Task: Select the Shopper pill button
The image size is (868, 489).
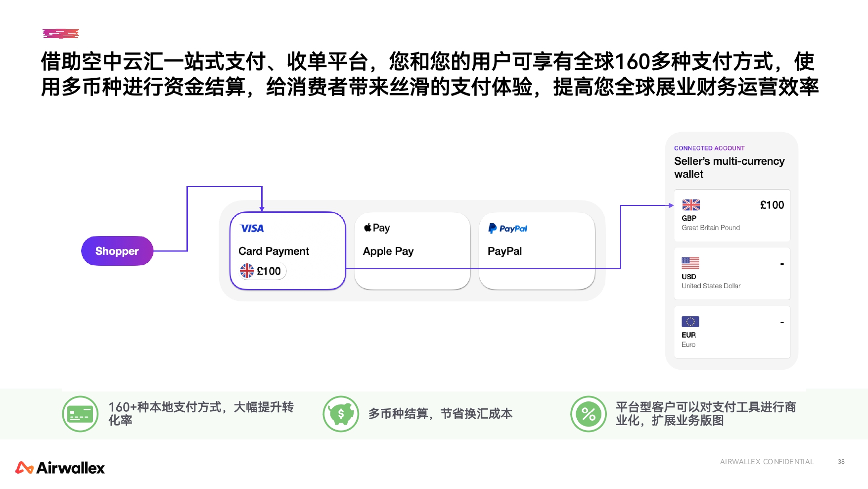Action: point(117,251)
